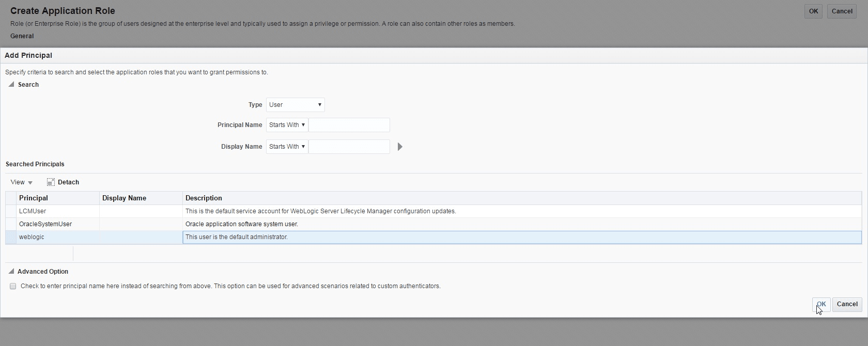Image resolution: width=868 pixels, height=346 pixels.
Task: Select the LCMUser principal row
Action: tap(33, 211)
